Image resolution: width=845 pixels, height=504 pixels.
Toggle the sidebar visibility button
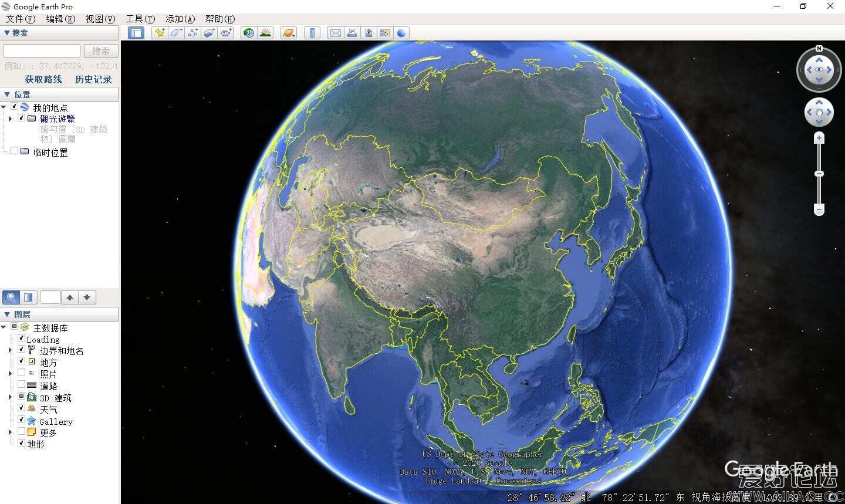point(136,33)
